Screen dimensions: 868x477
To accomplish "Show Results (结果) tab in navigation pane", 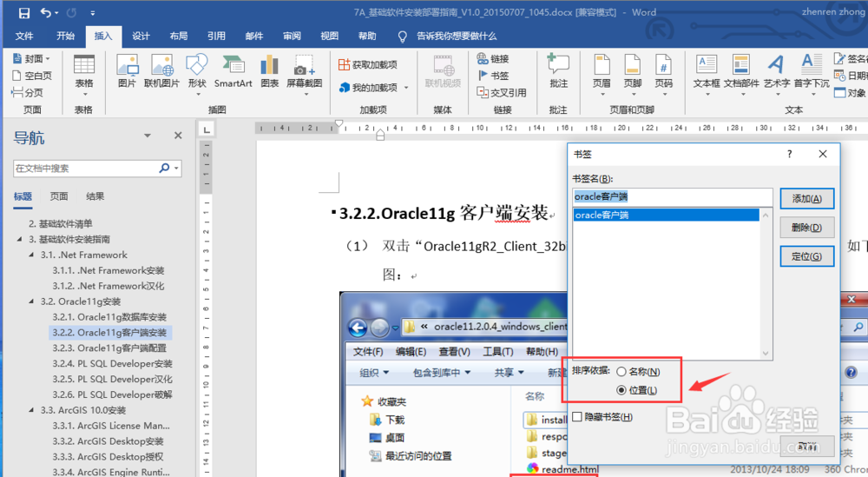I will tap(95, 196).
